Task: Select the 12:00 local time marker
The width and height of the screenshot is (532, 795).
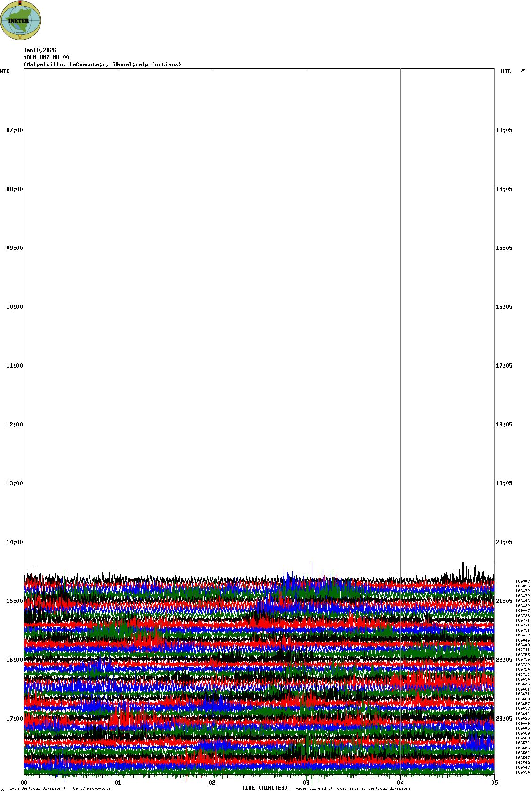Action: coord(14,425)
